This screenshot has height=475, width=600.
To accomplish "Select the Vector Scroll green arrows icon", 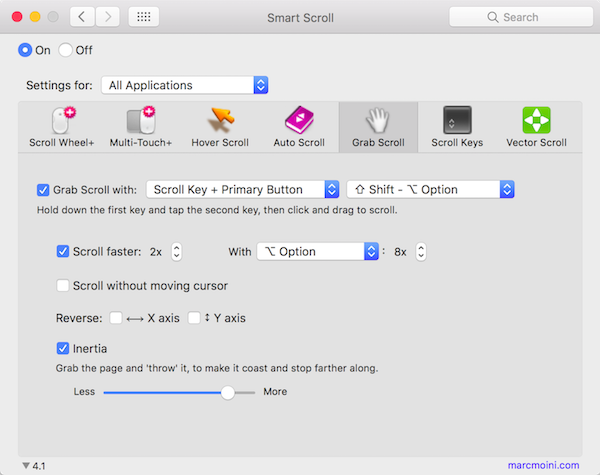I will [x=536, y=121].
